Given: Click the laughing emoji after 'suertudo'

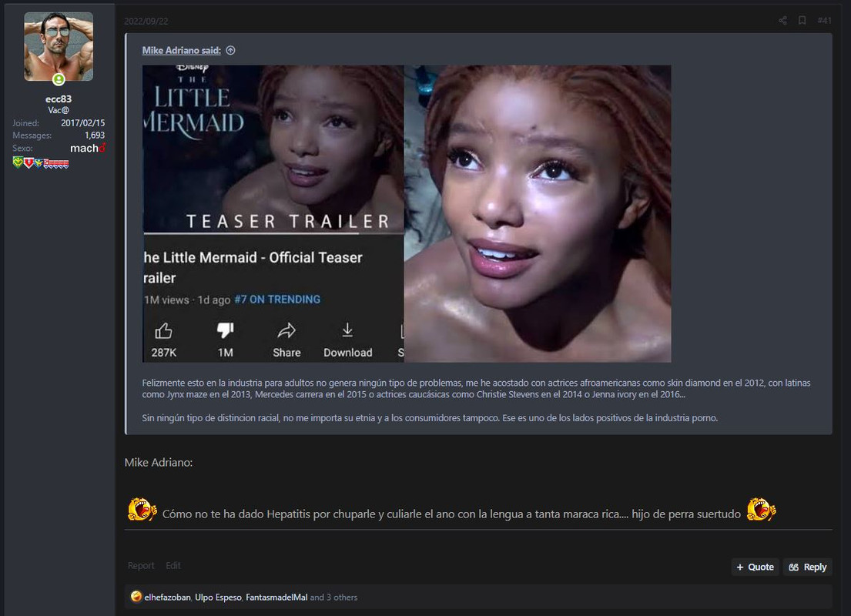Looking at the screenshot, I should click(x=762, y=510).
